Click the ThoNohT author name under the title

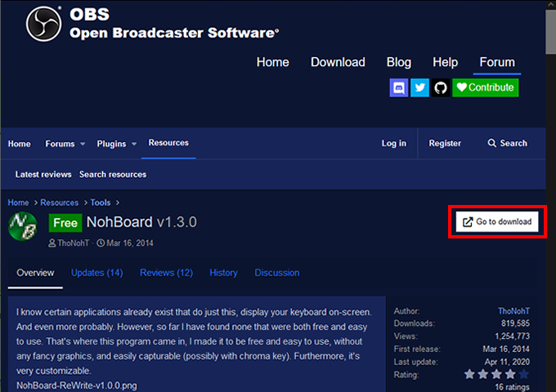[x=74, y=243]
